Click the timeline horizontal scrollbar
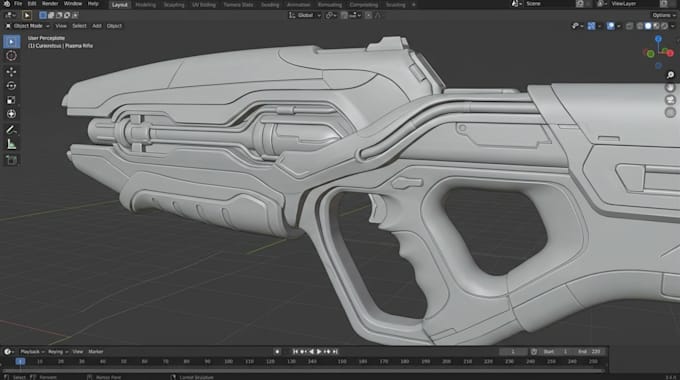This screenshot has height=380, width=680. click(304, 371)
